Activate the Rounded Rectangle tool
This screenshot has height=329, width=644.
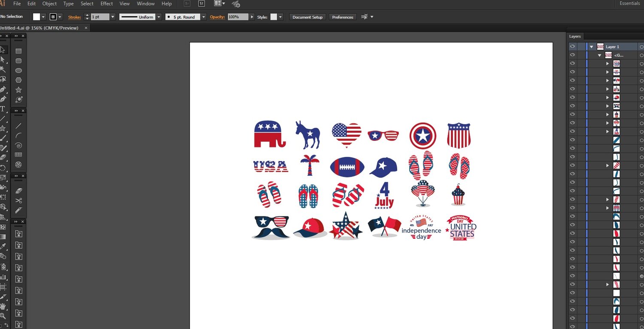pos(18,61)
